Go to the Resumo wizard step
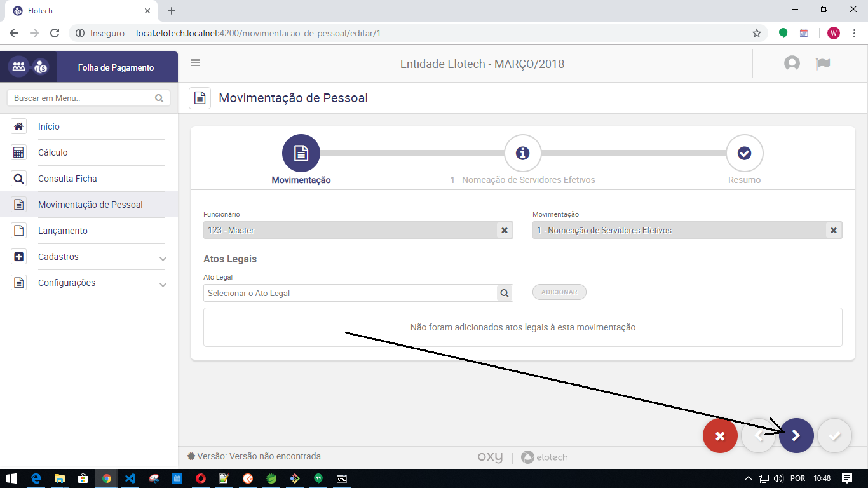Image resolution: width=868 pixels, height=488 pixels. (744, 153)
